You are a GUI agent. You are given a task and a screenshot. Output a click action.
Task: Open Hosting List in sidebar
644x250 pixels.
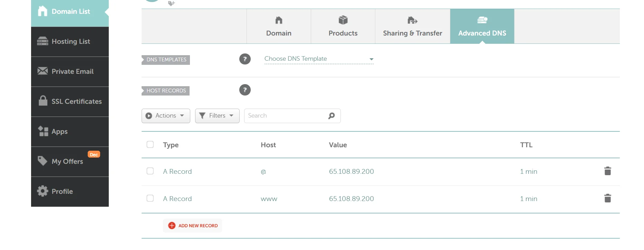[70, 42]
